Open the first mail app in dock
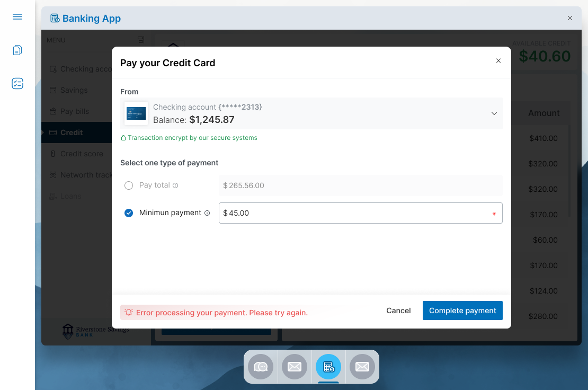 tap(295, 367)
